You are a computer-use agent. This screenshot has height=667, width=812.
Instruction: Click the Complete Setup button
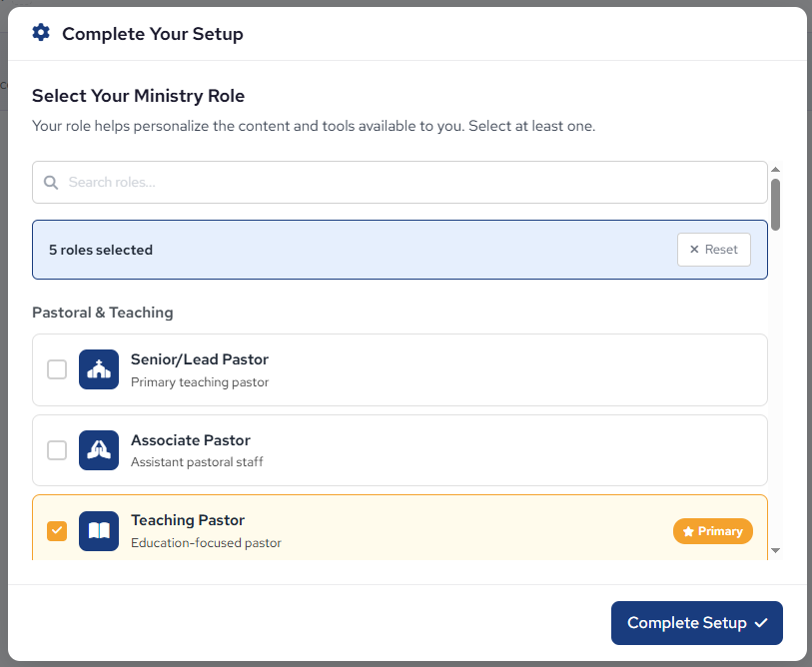(696, 623)
